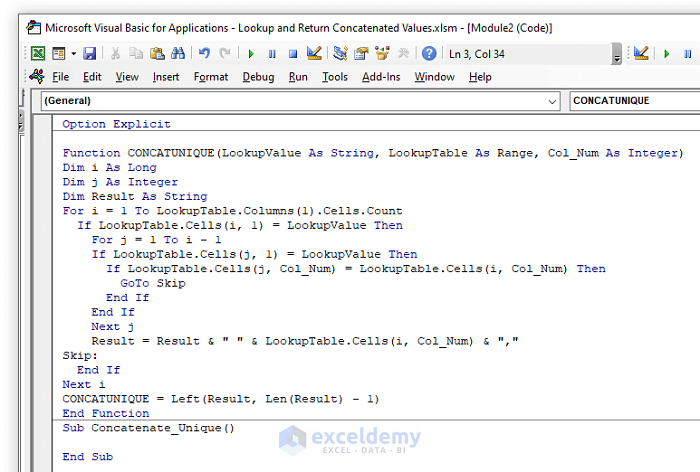
Task: Save the workbook with the floppy icon
Action: pos(90,54)
